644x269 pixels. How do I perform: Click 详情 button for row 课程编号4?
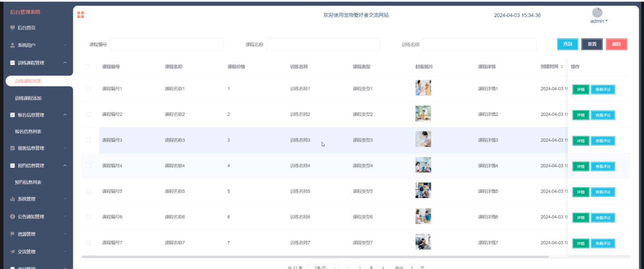581,166
